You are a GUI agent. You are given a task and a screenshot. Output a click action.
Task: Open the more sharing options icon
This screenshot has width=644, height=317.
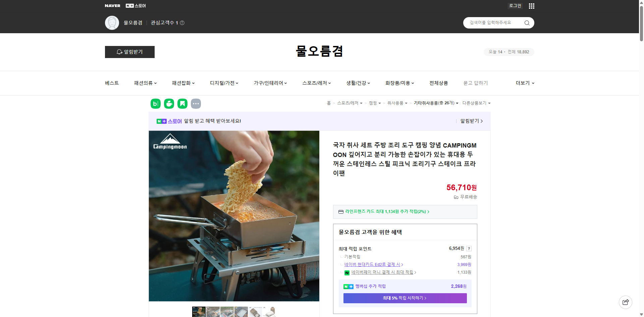[196, 103]
